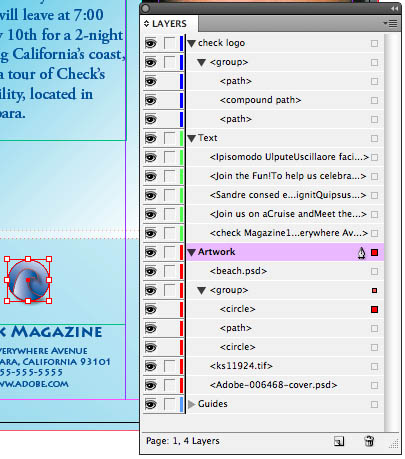Click the panel resize grip corner
The width and height of the screenshot is (405, 459).
click(x=394, y=444)
